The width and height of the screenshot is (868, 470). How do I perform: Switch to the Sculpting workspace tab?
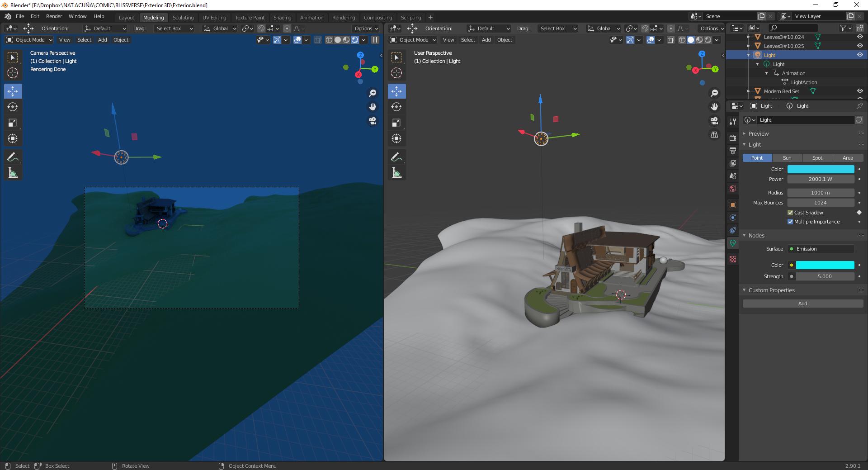pos(183,17)
